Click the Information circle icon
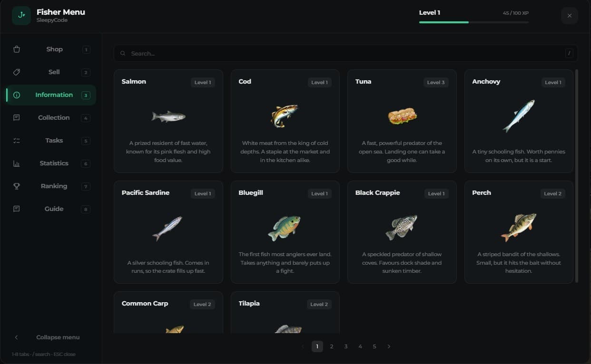591x364 pixels. (17, 95)
